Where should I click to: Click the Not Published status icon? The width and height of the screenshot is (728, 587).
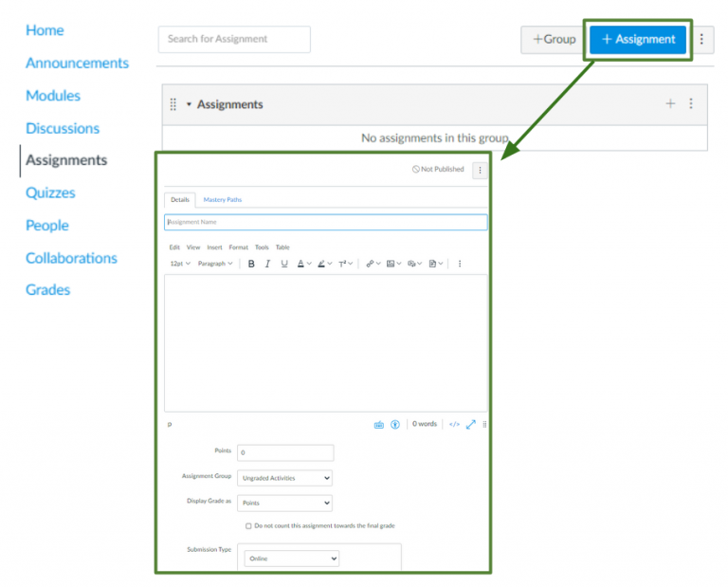pos(416,169)
